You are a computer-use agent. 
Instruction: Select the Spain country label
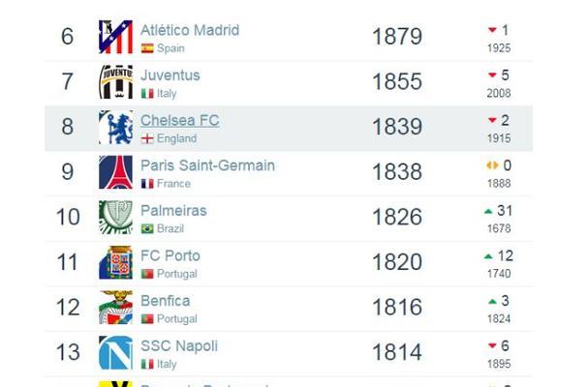click(170, 48)
